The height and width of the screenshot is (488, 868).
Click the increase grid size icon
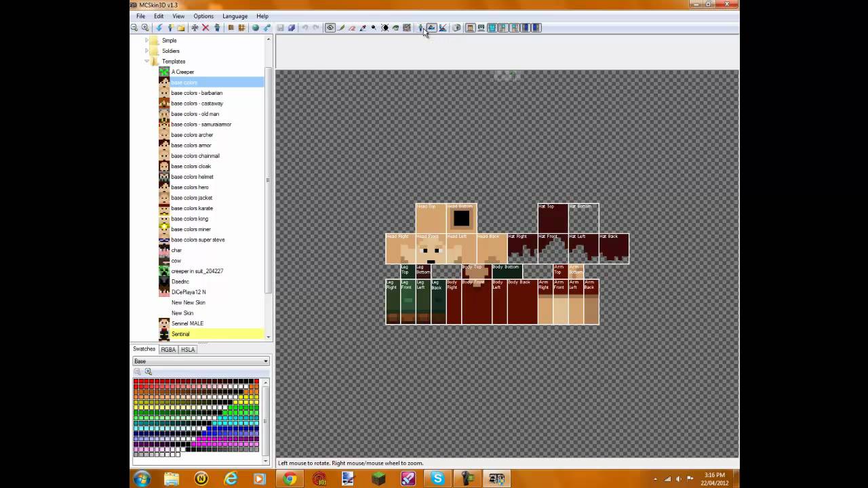click(x=241, y=28)
